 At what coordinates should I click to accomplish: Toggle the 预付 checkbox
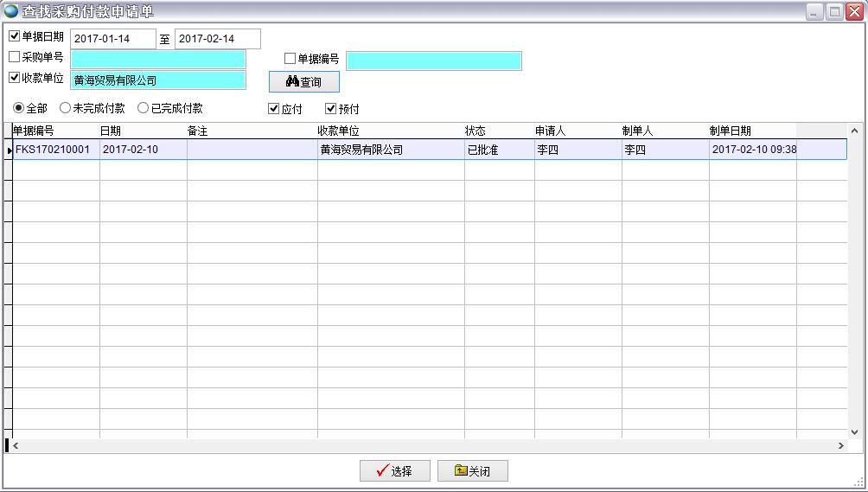tap(330, 109)
